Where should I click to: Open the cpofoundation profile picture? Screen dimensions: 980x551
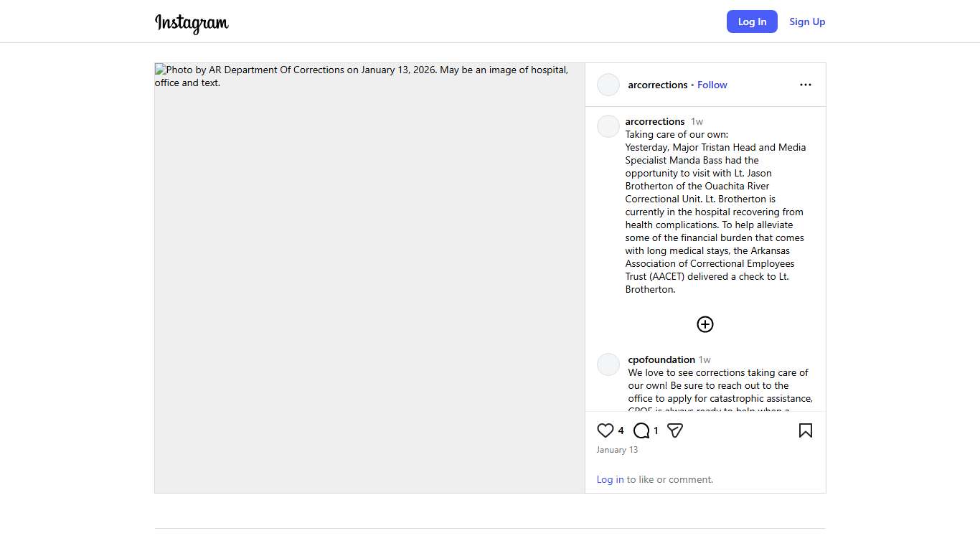[x=608, y=364]
